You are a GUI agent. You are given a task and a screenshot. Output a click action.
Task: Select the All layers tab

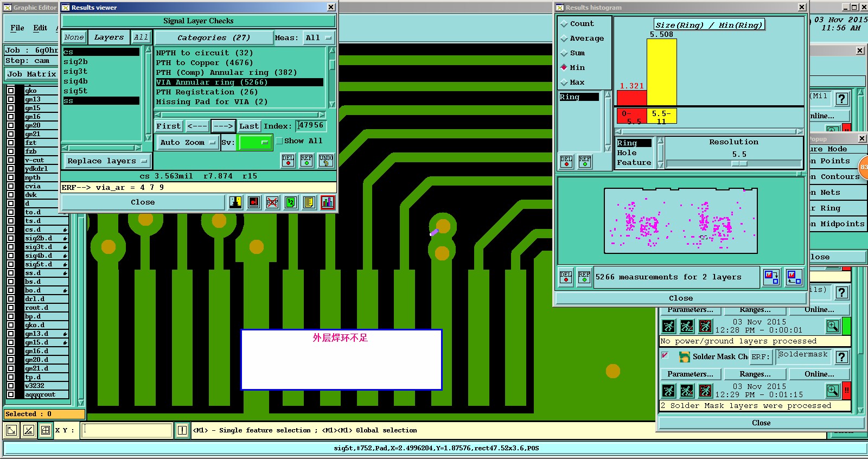[141, 37]
